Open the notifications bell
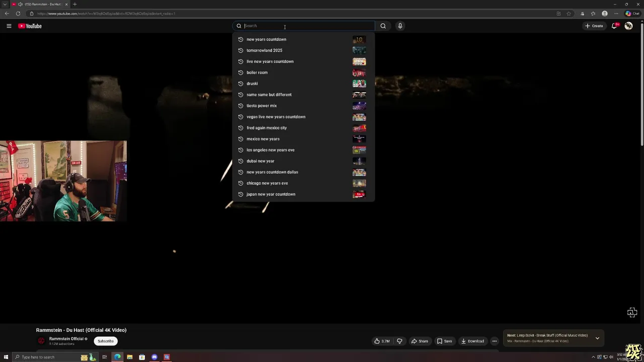This screenshot has width=644, height=362. [x=614, y=26]
